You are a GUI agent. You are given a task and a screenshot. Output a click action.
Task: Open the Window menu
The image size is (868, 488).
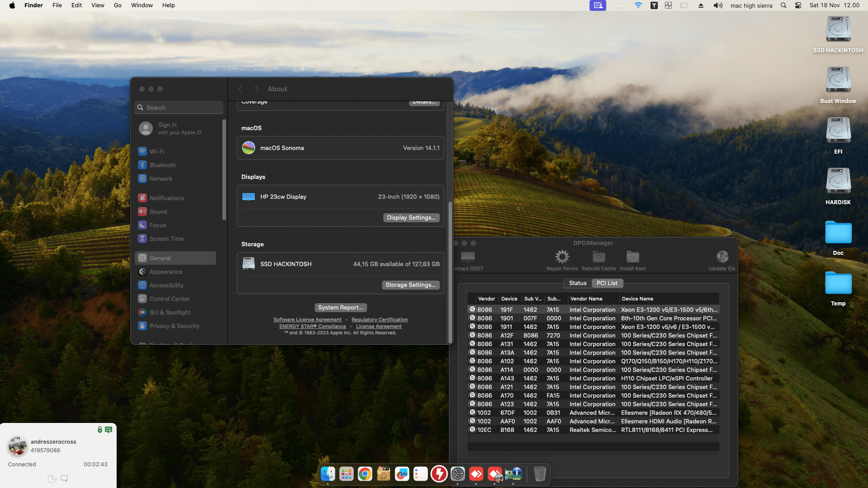point(142,5)
